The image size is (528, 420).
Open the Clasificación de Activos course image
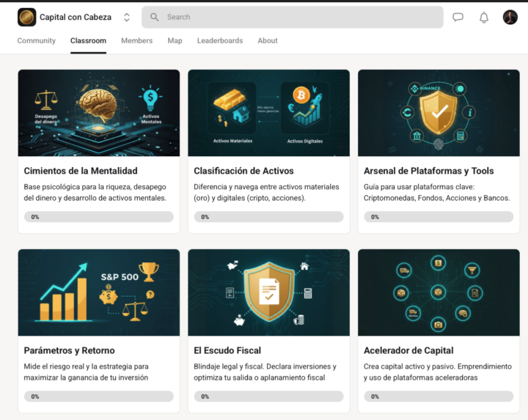pyautogui.click(x=268, y=112)
